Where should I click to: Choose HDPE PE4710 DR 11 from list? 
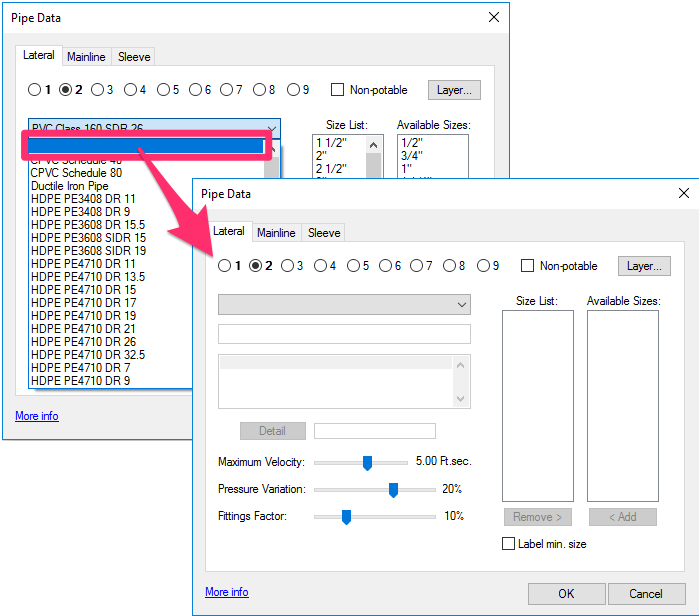coord(83,263)
